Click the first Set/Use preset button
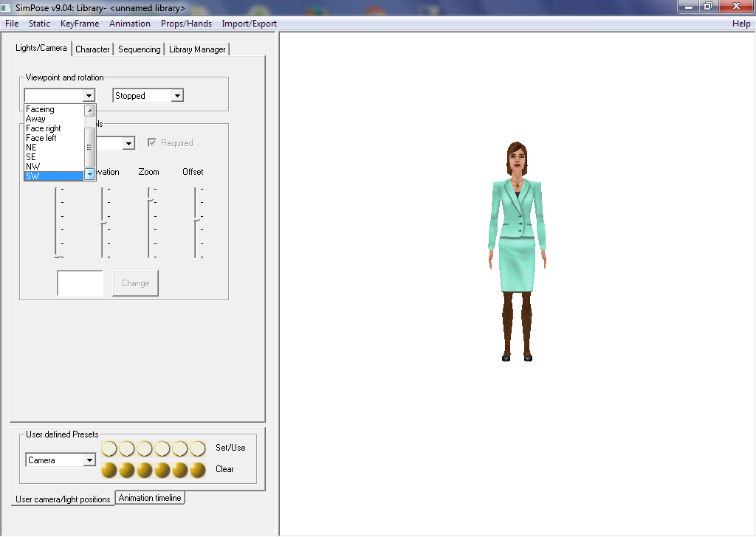756x537 pixels. pos(109,448)
